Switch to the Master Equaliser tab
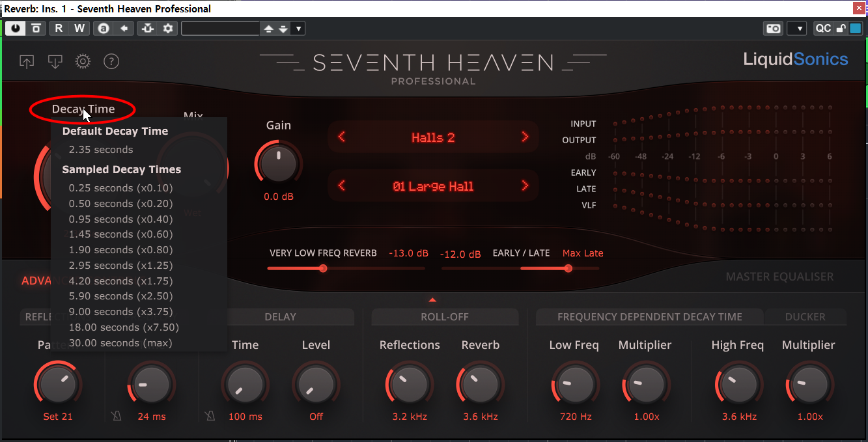 [x=779, y=277]
